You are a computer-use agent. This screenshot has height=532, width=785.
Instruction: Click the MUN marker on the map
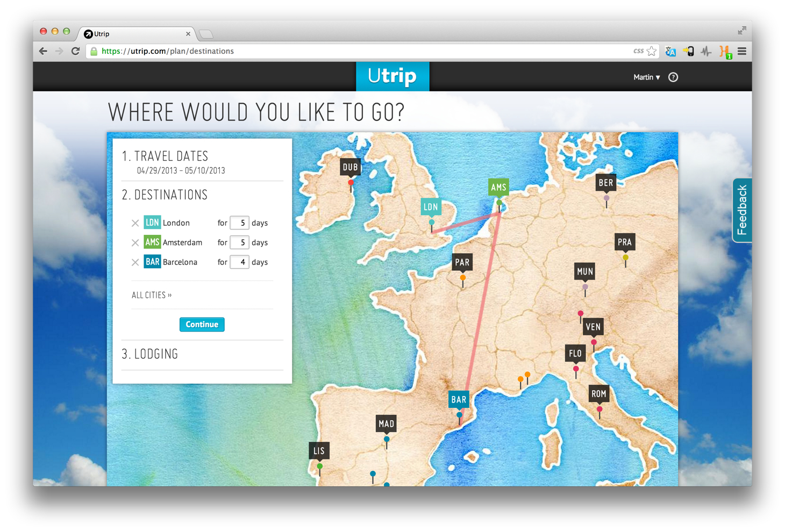584,271
